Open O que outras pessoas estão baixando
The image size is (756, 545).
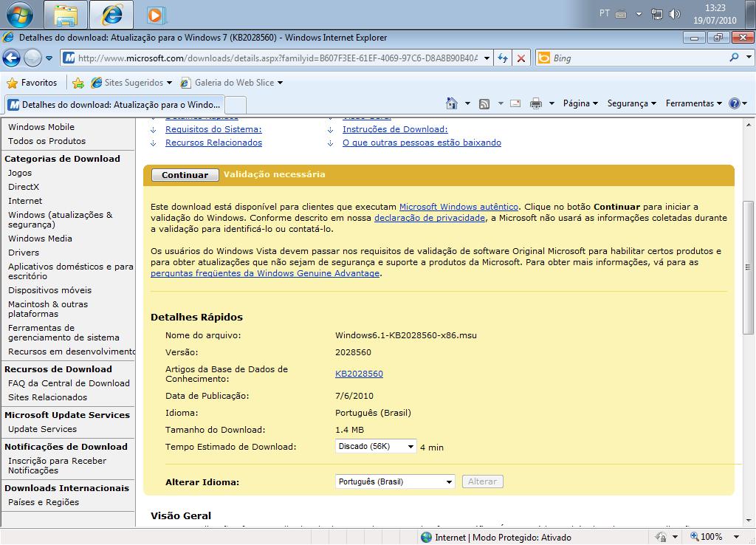coord(422,143)
